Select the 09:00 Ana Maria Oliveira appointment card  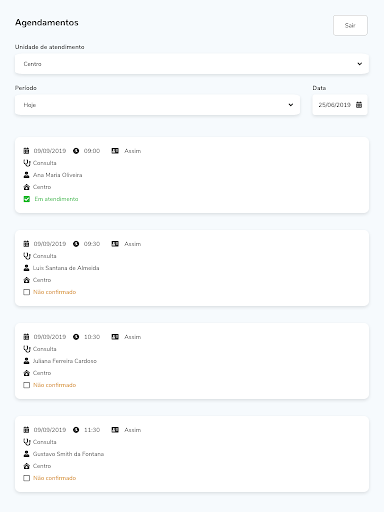pos(192,175)
